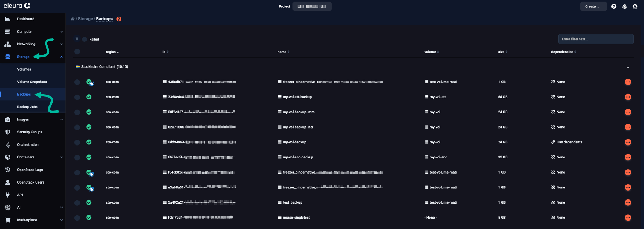This screenshot has width=644, height=229.
Task: Open Backup Jobs under Storage
Action: [27, 107]
